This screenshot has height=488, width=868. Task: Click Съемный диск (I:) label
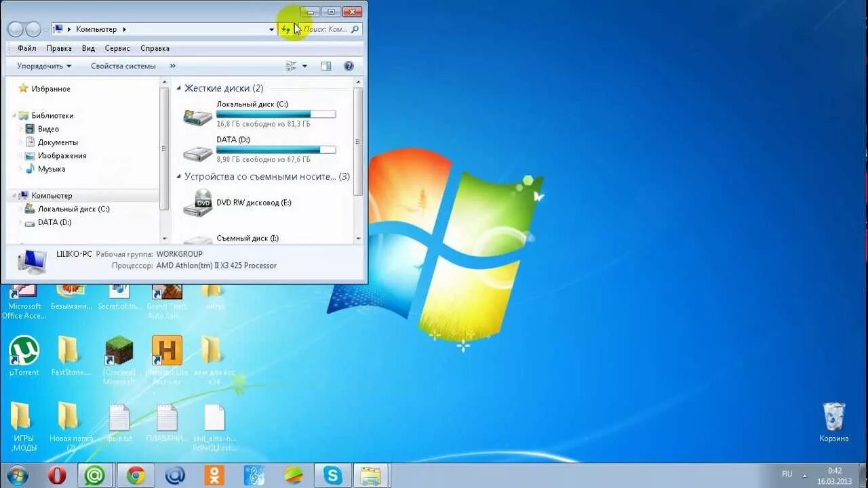(x=248, y=239)
